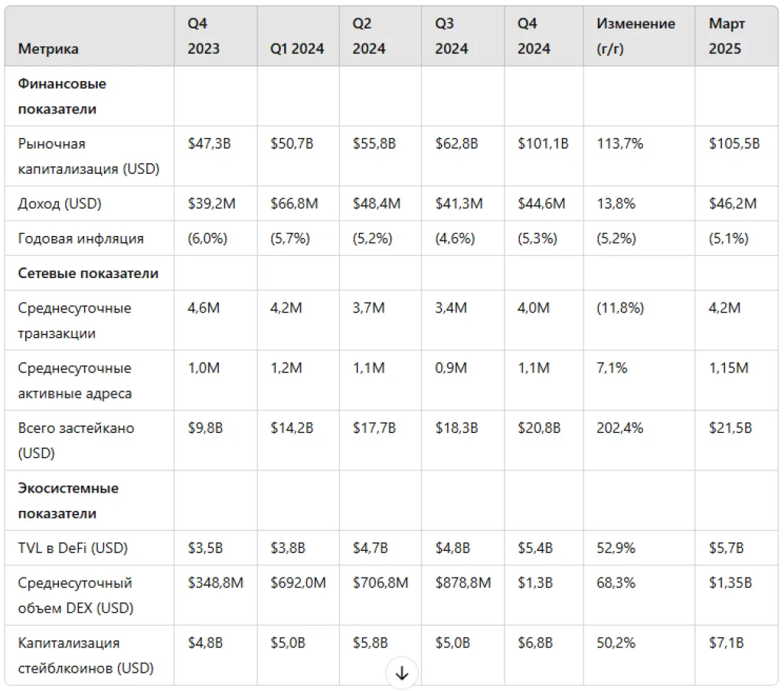Select the 113,7% change cell
Image resolution: width=784 pixels, height=691 pixels.
[620, 144]
